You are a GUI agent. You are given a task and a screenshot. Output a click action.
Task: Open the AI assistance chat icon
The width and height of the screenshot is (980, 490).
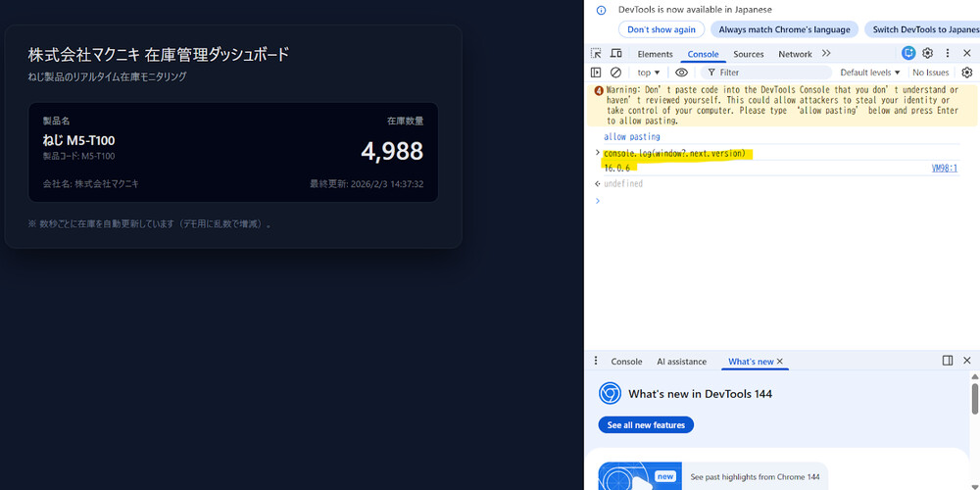click(x=908, y=53)
